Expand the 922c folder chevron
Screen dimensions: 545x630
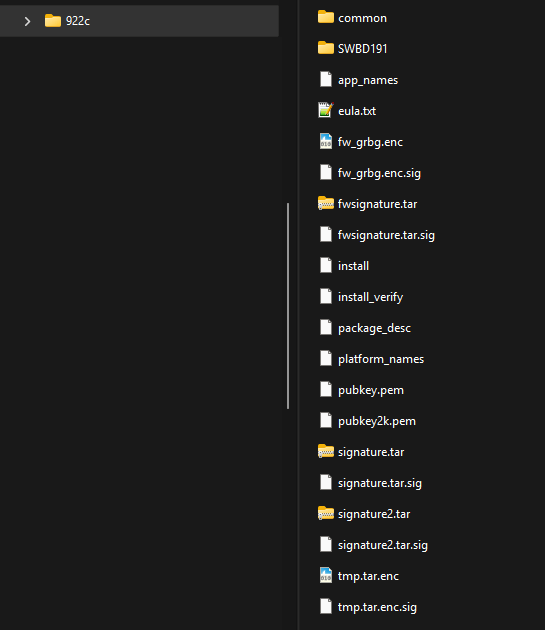pos(27,21)
